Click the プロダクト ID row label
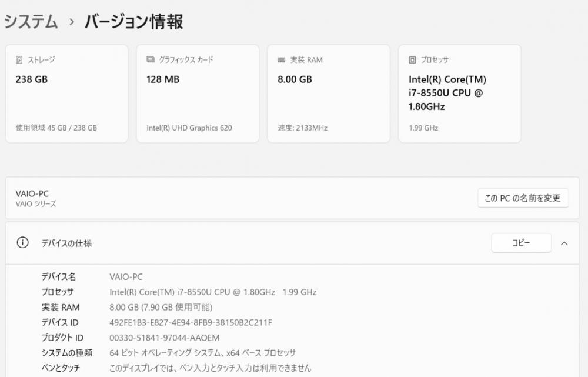Image resolution: width=588 pixels, height=377 pixels. (62, 338)
